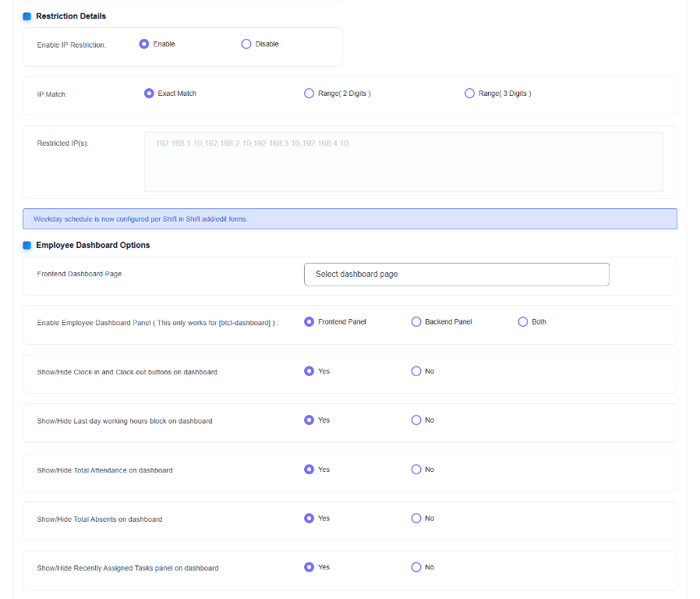Viewport: 700px width, 599px height.
Task: Set Clock-in and Clock-out buttons to Yes
Action: click(x=309, y=371)
